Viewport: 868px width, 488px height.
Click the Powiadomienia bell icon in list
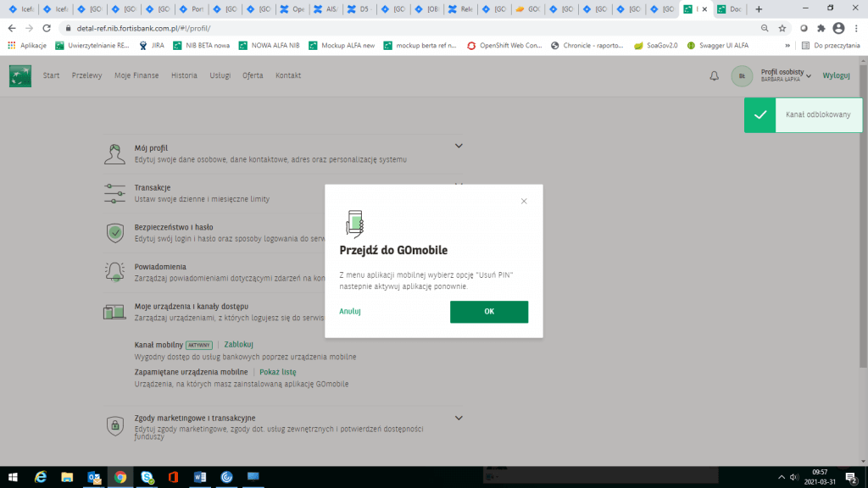pyautogui.click(x=114, y=272)
